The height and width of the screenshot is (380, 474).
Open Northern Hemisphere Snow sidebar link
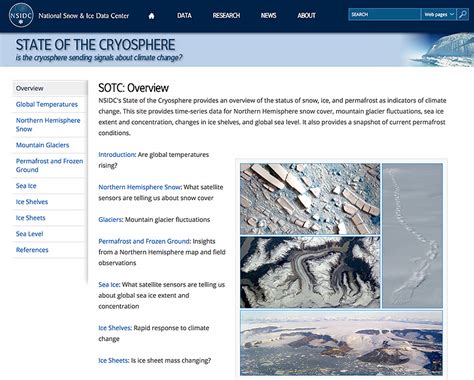click(48, 125)
